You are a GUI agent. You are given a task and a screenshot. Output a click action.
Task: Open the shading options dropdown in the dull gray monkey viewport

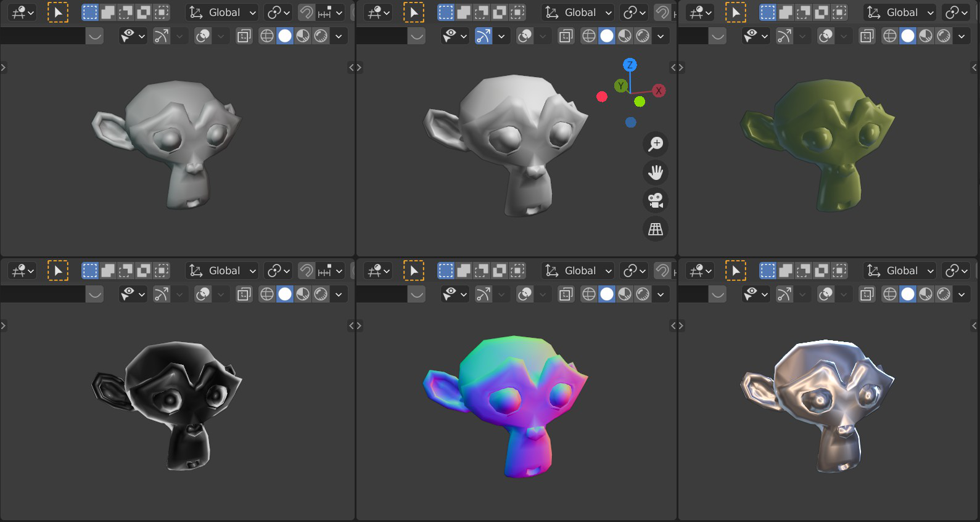[339, 36]
